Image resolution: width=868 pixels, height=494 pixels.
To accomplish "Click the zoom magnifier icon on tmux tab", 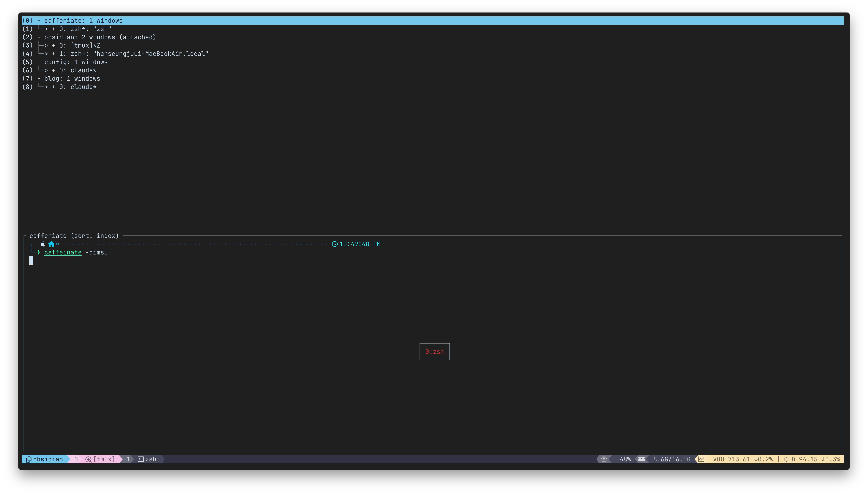I will point(88,459).
